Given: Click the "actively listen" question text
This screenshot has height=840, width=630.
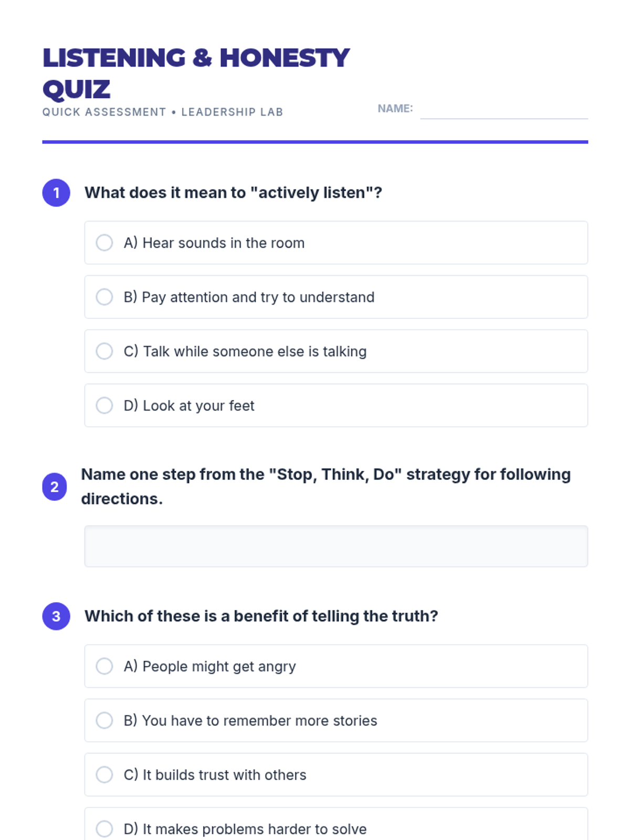Looking at the screenshot, I should click(233, 193).
